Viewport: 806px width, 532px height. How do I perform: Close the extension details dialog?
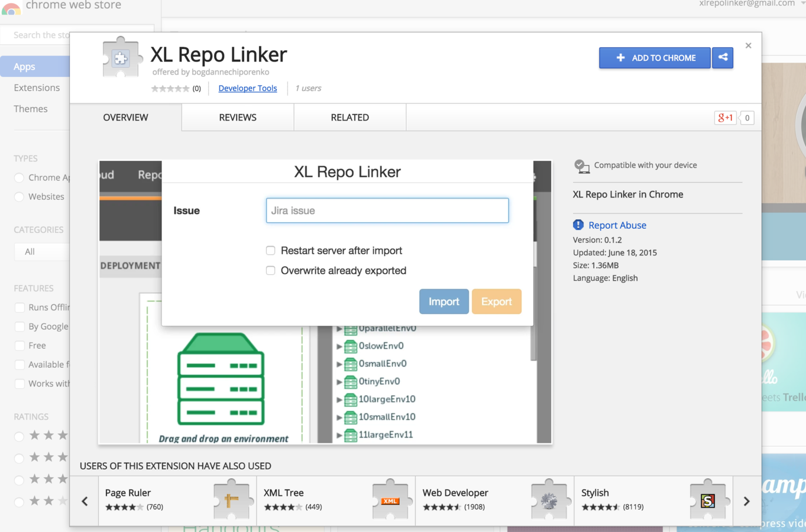point(749,46)
